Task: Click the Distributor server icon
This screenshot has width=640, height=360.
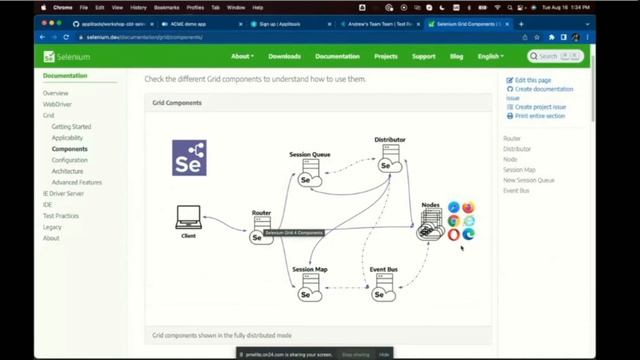Action: [x=389, y=159]
